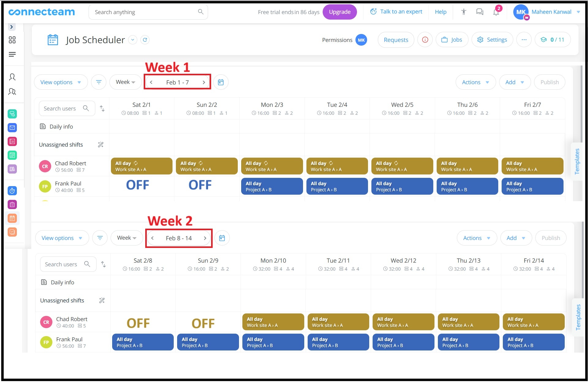Screen dimensions: 588x382
Task: Open the Time Clock icon in sidebar
Action: (12, 191)
